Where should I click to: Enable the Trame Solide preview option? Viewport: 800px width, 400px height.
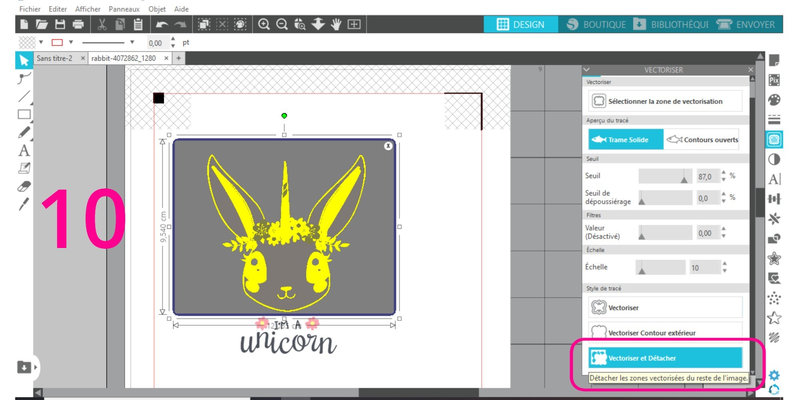625,141
